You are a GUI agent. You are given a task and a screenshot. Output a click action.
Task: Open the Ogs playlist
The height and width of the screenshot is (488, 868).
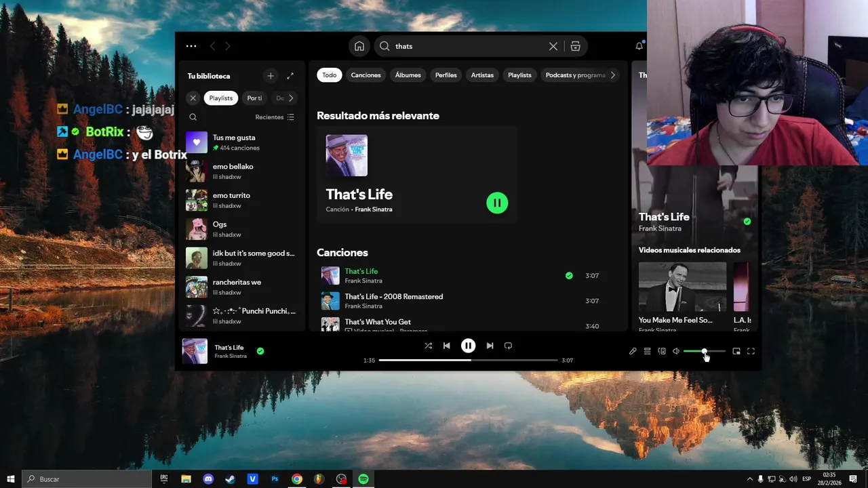click(x=243, y=229)
